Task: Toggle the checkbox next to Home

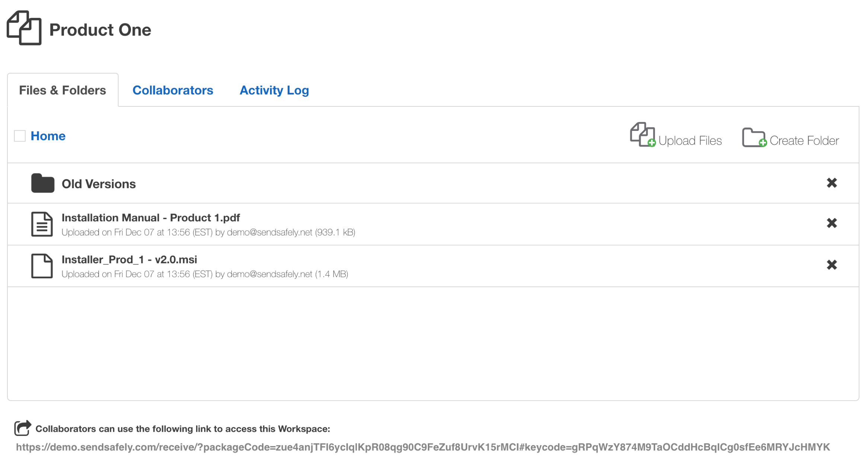Action: click(x=20, y=136)
